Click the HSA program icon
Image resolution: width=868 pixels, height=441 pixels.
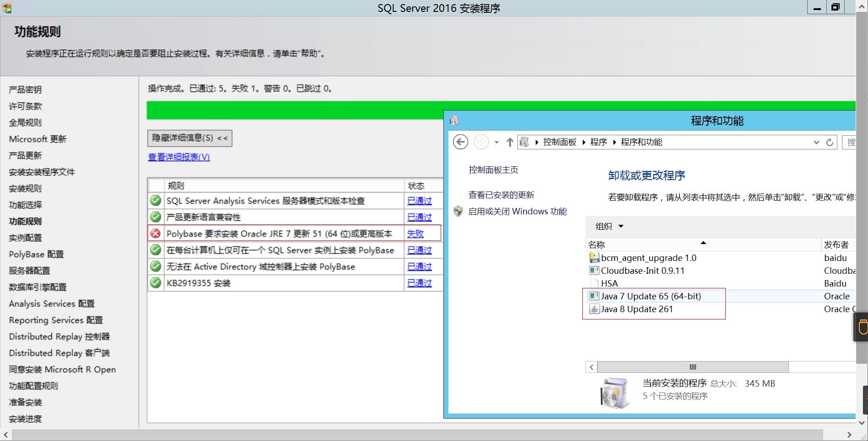click(x=594, y=283)
